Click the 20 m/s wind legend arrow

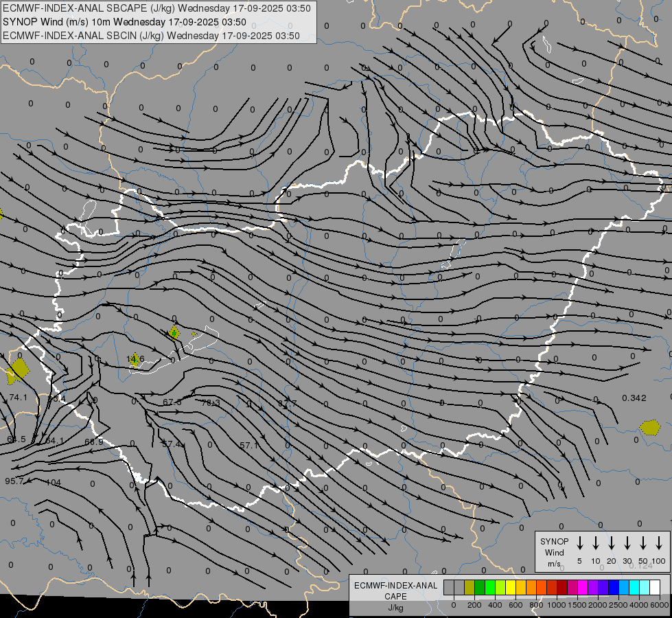click(611, 543)
